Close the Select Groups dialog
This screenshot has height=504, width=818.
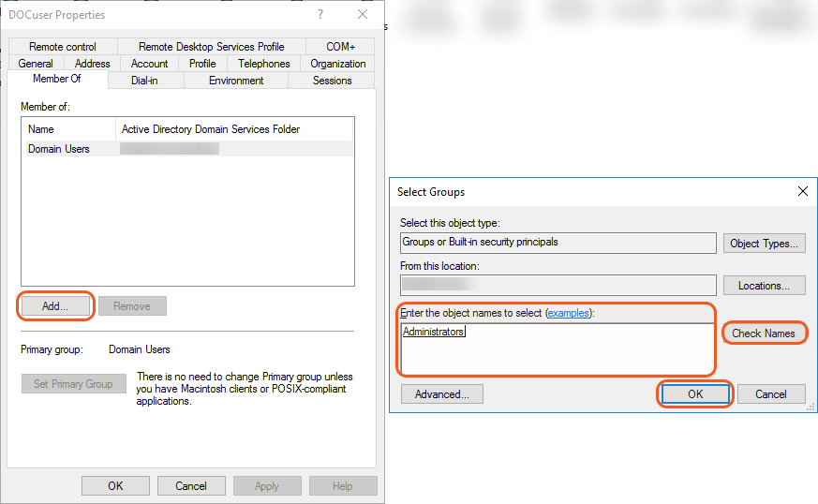coord(802,191)
